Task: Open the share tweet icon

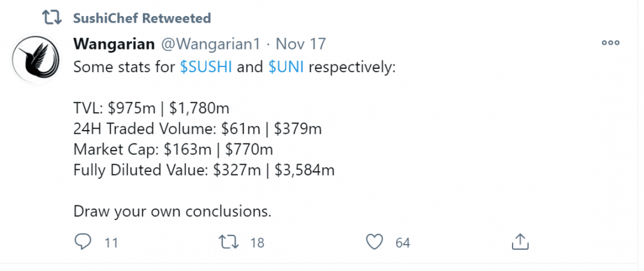Action: [520, 242]
